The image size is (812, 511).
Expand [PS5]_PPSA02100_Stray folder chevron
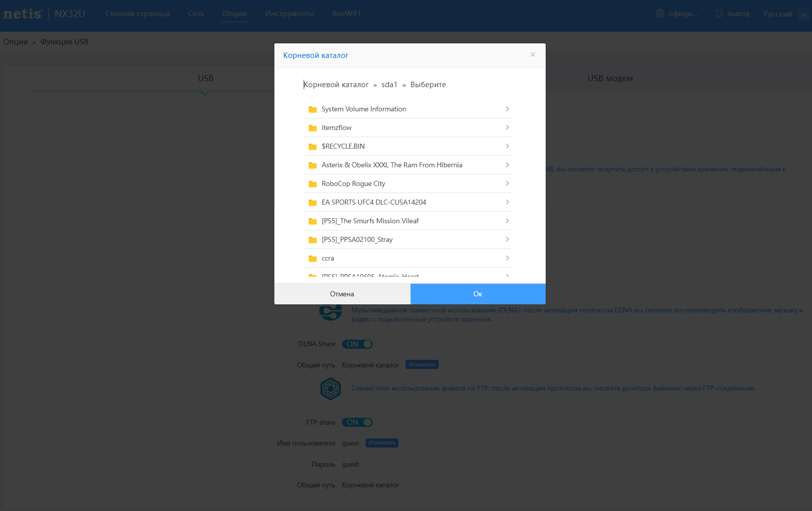pyautogui.click(x=507, y=239)
